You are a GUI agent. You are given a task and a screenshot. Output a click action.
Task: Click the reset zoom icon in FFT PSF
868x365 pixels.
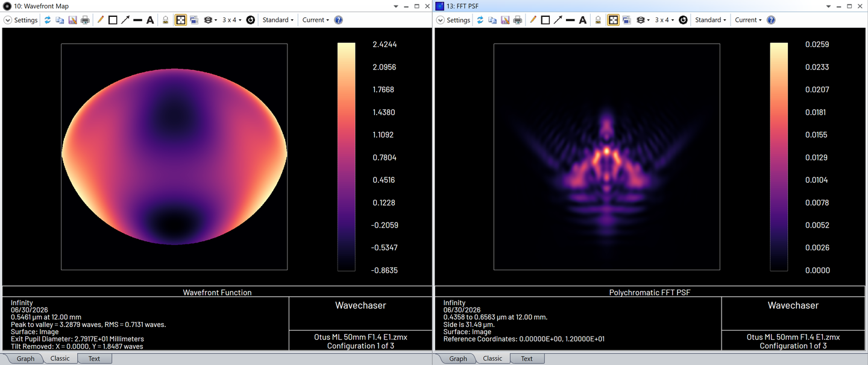(683, 20)
